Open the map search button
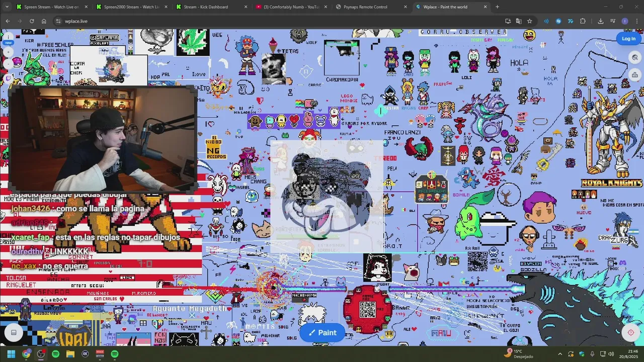The image size is (644, 362). click(635, 58)
